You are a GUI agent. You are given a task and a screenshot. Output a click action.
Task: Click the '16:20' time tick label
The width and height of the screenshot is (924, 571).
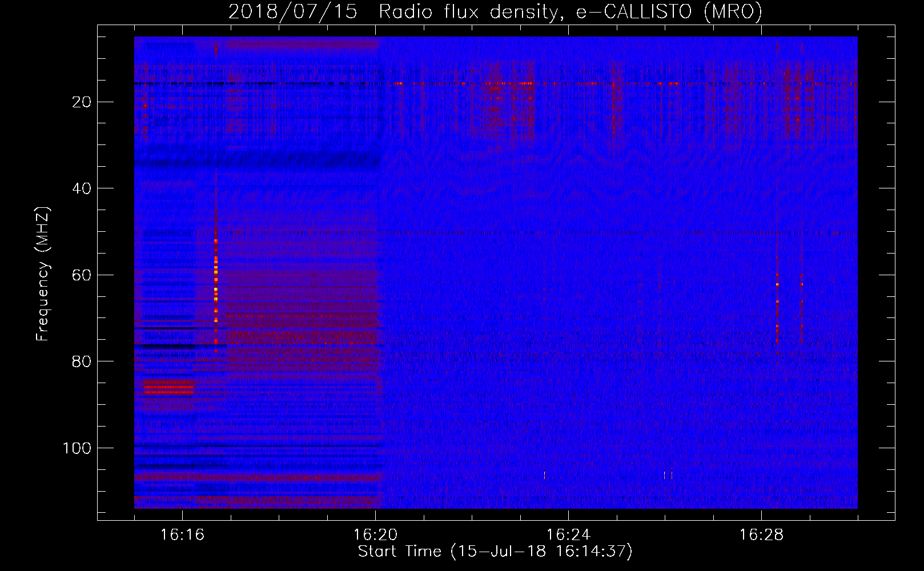coord(375,535)
